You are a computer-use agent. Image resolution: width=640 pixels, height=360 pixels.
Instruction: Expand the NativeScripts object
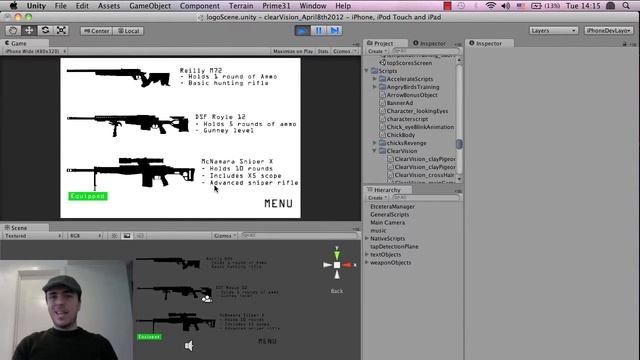tap(367, 238)
